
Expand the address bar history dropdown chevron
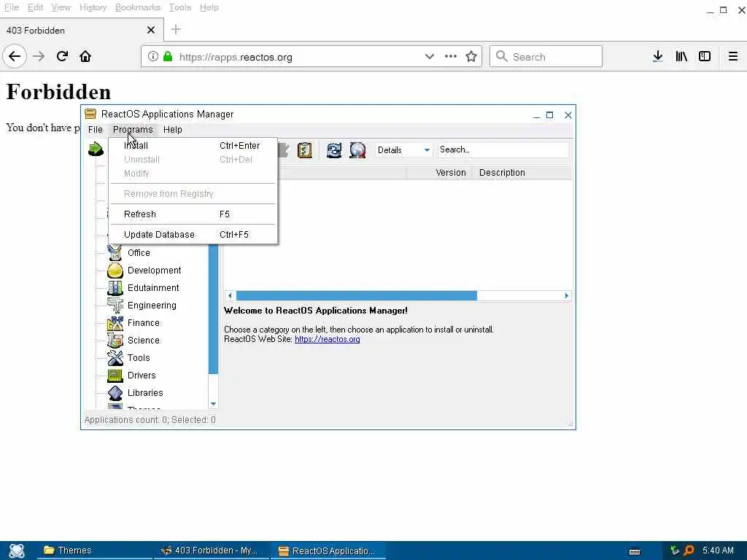[x=429, y=57]
